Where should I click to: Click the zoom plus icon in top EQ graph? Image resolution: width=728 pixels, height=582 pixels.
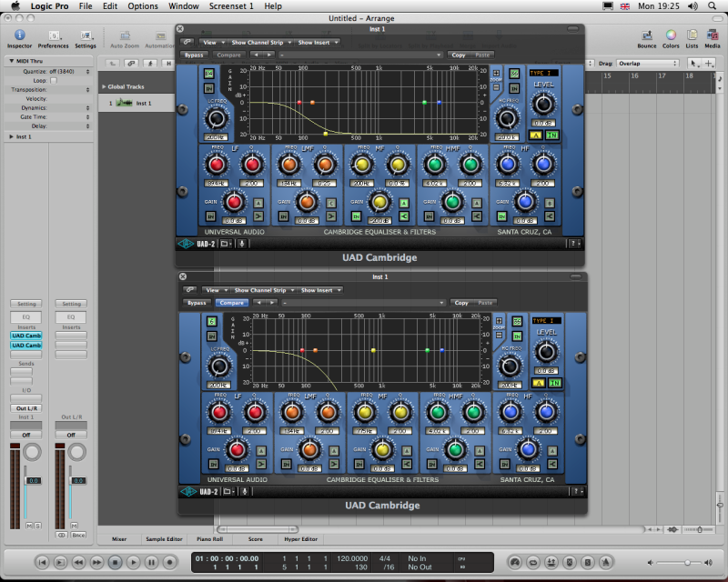(496, 73)
